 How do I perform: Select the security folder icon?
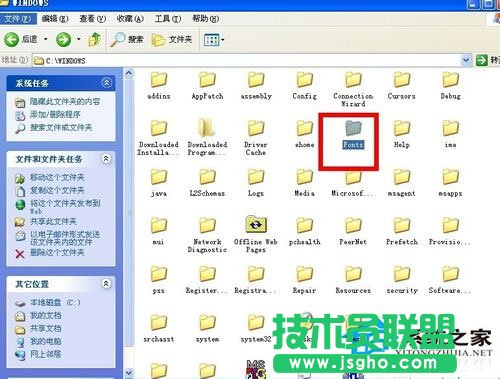[x=402, y=275]
